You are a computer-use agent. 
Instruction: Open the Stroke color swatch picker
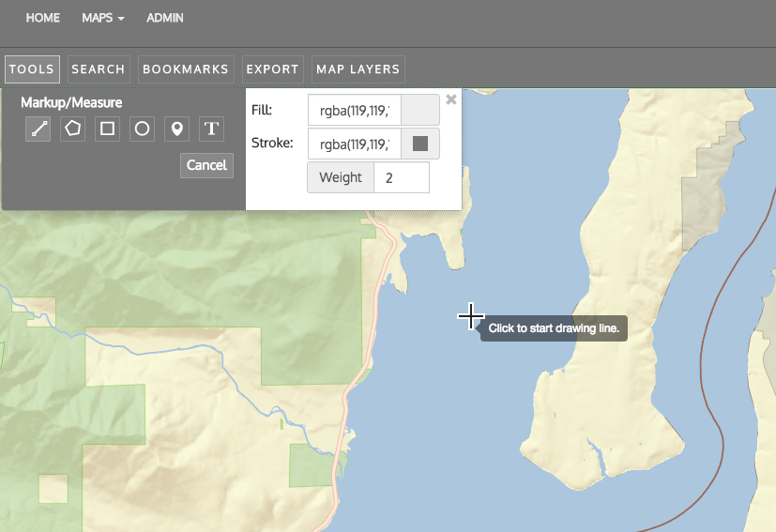click(x=420, y=144)
